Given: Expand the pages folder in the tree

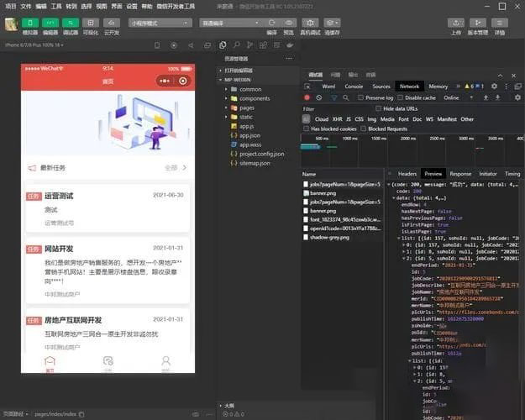Looking at the screenshot, I should (246, 108).
